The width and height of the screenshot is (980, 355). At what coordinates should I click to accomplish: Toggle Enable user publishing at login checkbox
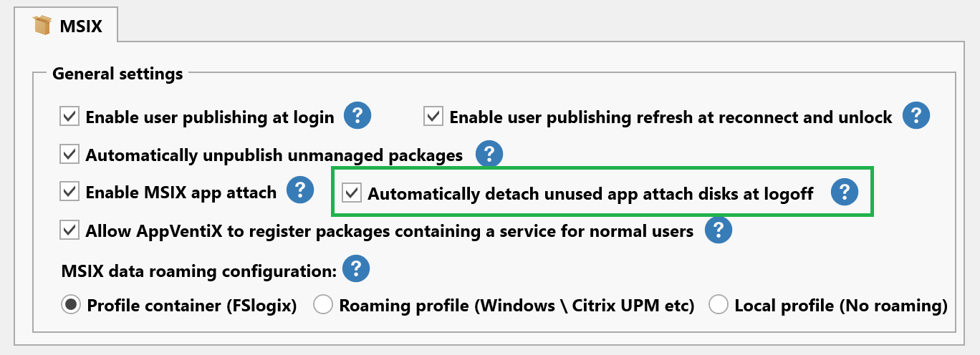coord(69,117)
